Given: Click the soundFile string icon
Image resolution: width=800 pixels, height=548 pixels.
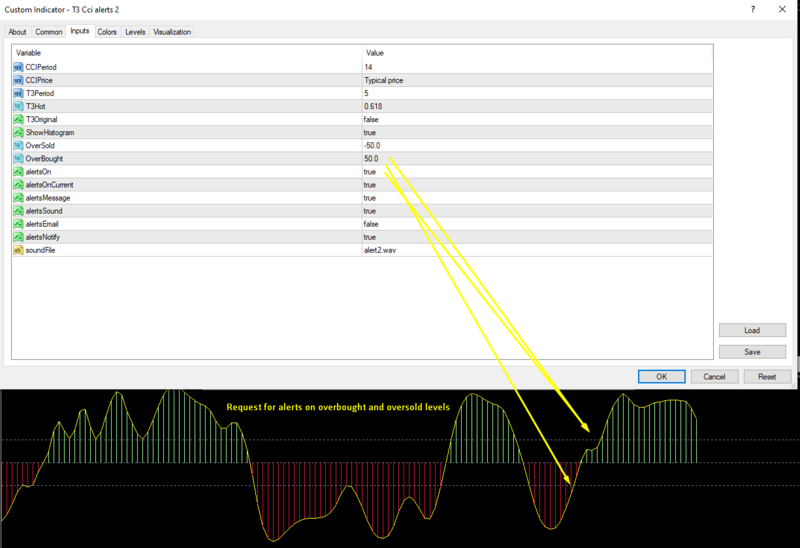Looking at the screenshot, I should (18, 250).
